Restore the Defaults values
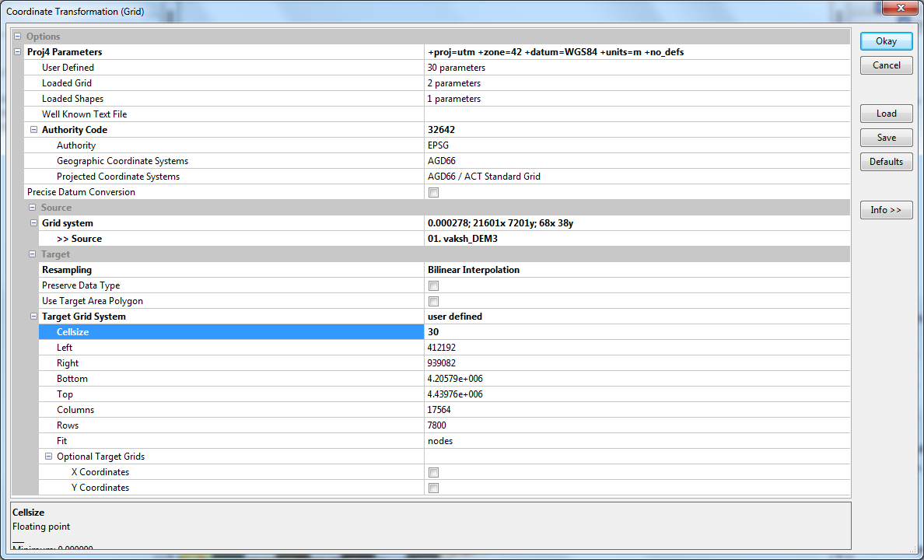The width and height of the screenshot is (924, 560). pyautogui.click(x=887, y=162)
